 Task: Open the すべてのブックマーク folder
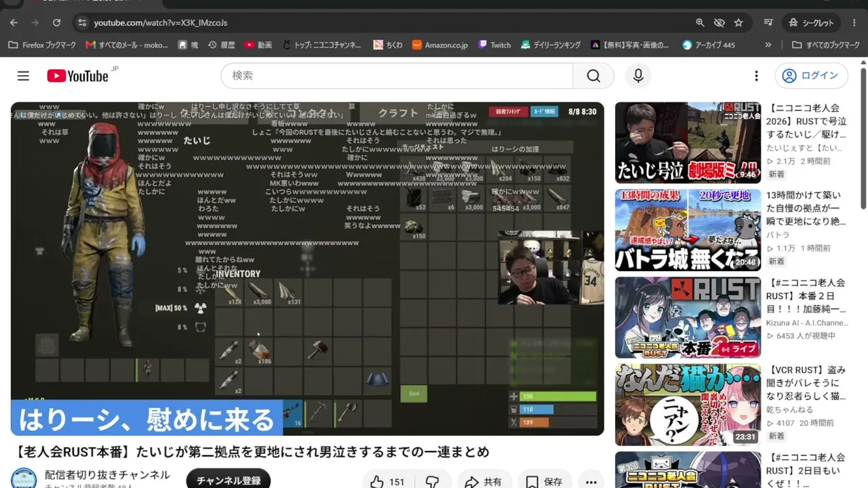(x=826, y=45)
